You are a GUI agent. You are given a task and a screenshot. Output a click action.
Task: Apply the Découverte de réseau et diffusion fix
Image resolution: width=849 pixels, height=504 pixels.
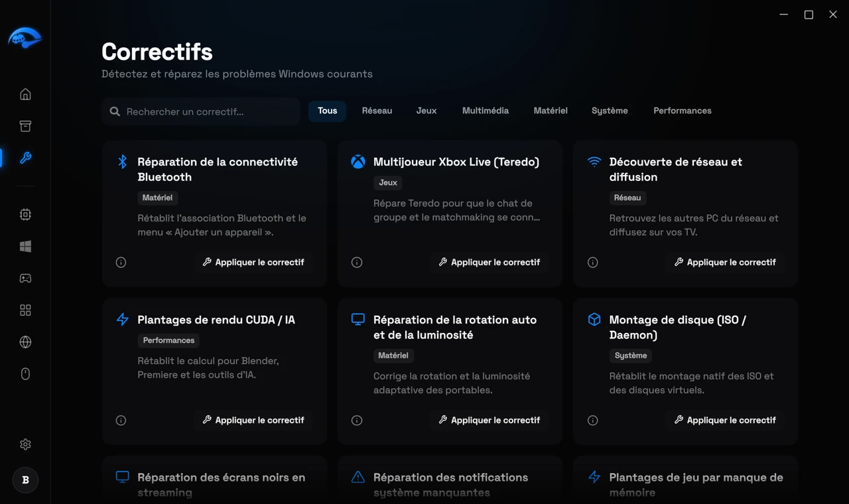[725, 263]
